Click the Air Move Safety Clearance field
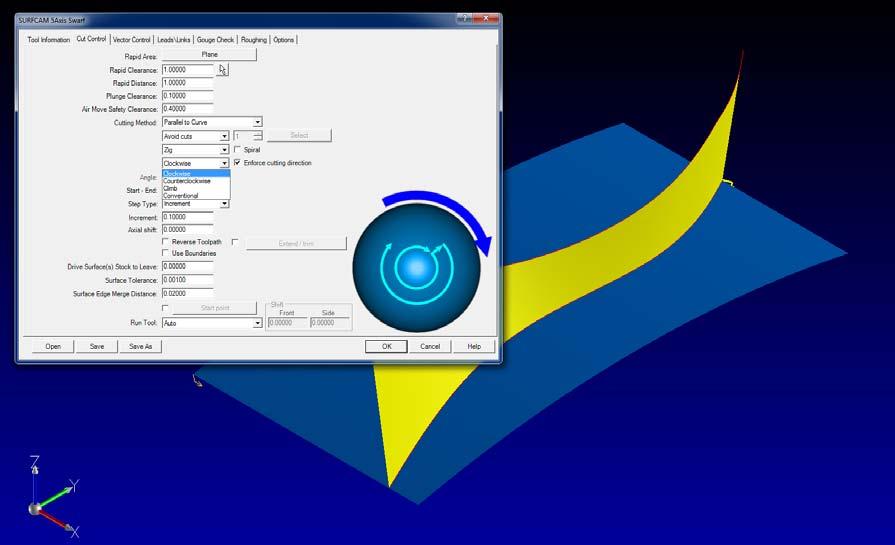 coord(188,109)
